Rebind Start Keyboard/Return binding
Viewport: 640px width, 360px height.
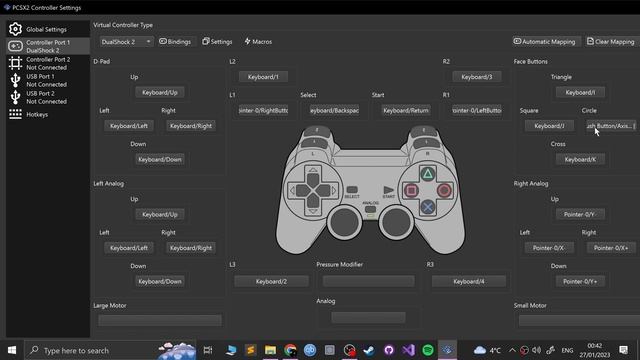(406, 110)
